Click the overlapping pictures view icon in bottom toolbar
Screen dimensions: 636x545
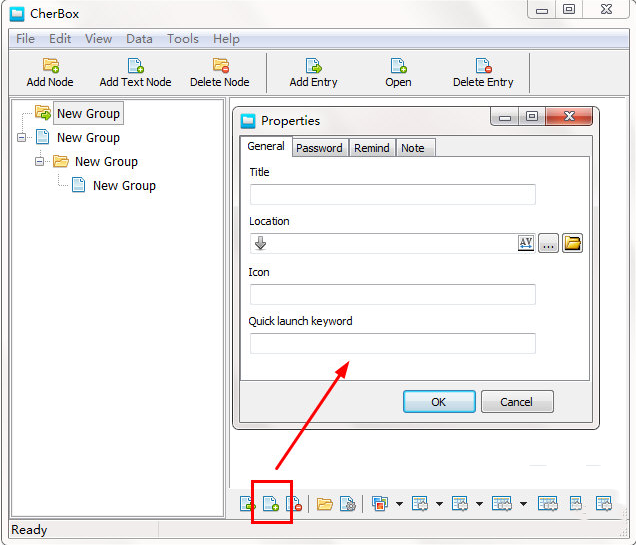(x=380, y=504)
